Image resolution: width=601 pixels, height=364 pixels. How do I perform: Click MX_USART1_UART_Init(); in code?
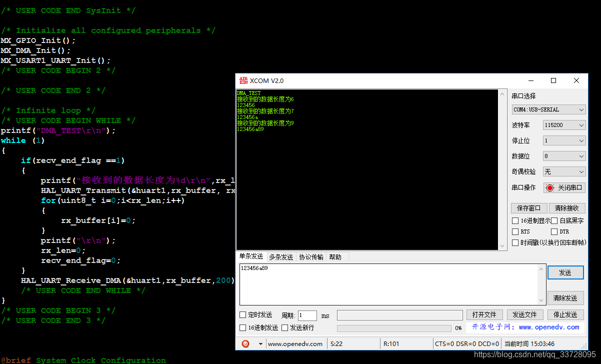coord(55,60)
